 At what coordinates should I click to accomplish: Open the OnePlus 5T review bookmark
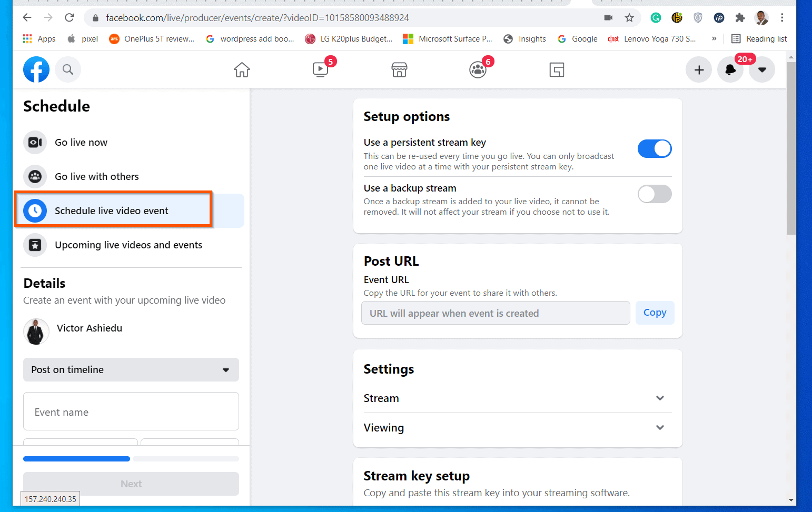pyautogui.click(x=152, y=38)
